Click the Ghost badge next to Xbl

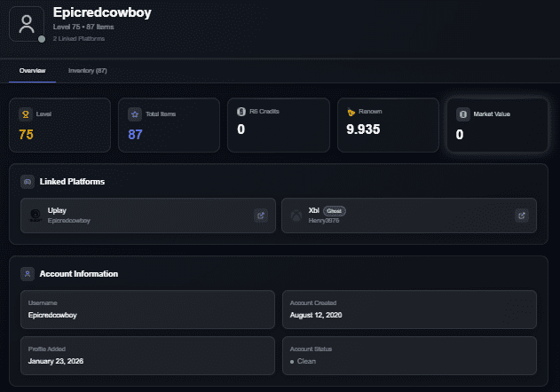pyautogui.click(x=335, y=210)
